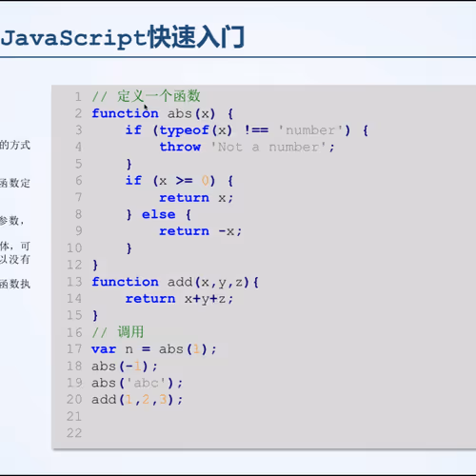The width and height of the screenshot is (476, 476).
Task: Click line number 22 in the gutter
Action: (74, 433)
